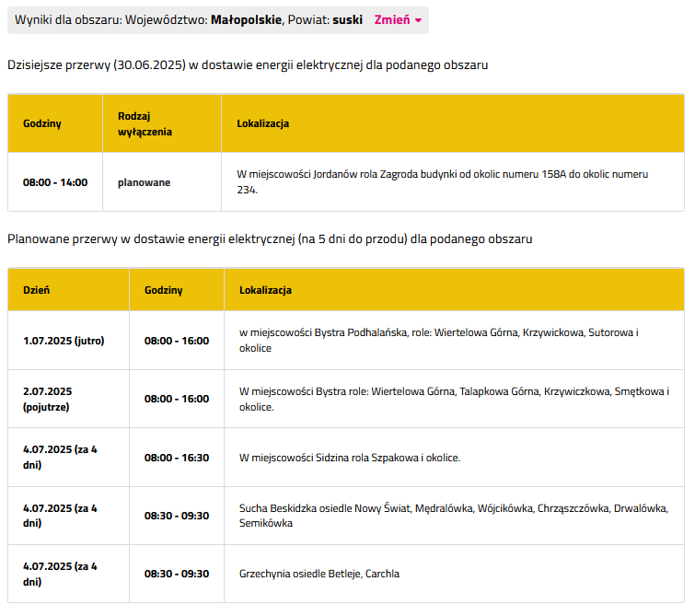
Task: Click the pink arrow beside Zmień
Action: [418, 21]
